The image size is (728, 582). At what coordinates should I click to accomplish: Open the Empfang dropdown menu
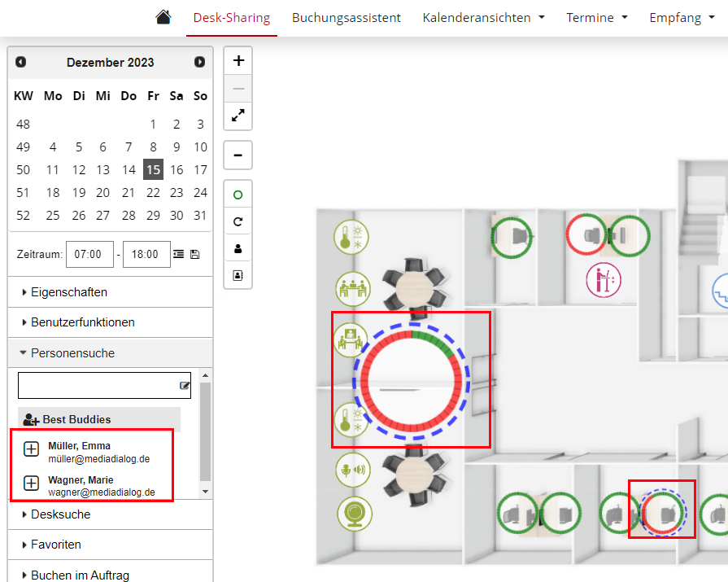point(682,18)
